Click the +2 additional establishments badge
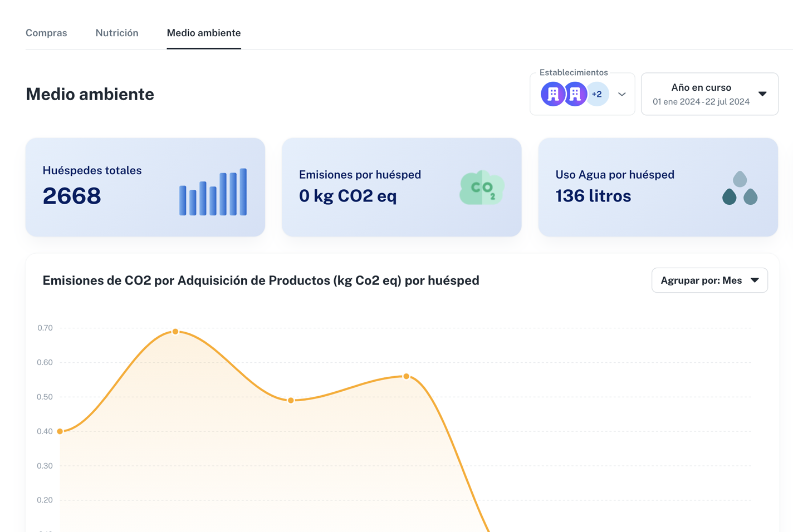This screenshot has height=532, width=793. tap(598, 94)
